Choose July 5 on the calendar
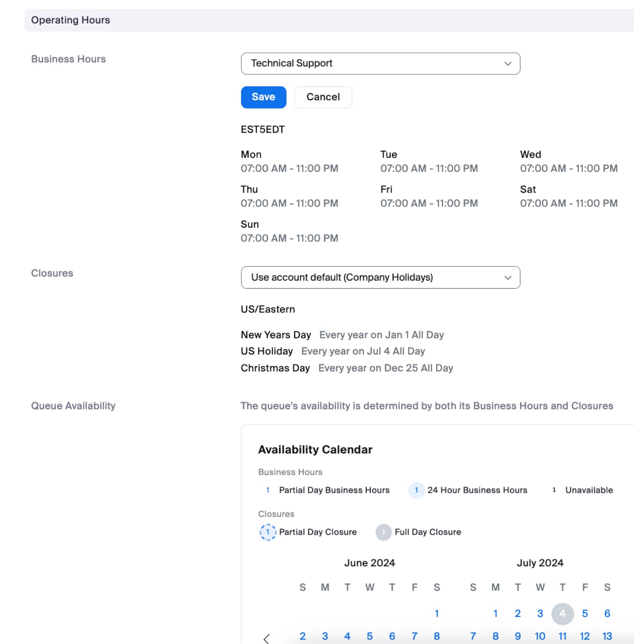Image resolution: width=644 pixels, height=644 pixels. [584, 613]
